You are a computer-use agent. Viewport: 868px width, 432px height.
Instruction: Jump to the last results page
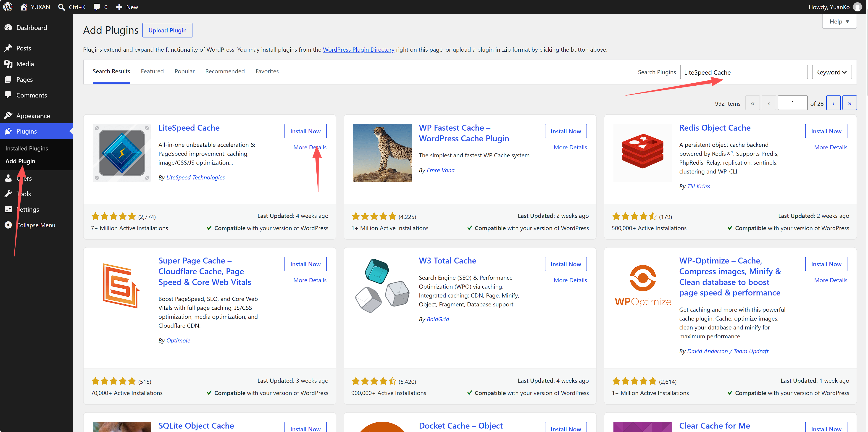[x=850, y=103]
